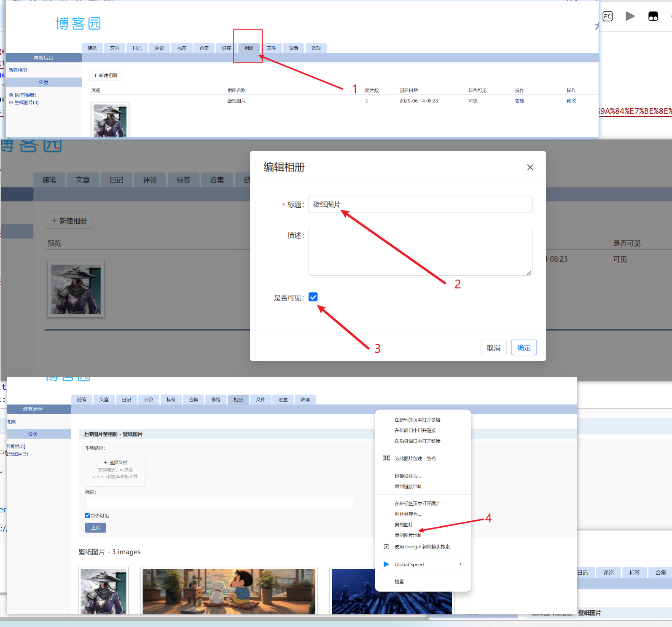
Task: Click 取消 in the 编辑相册 dialog
Action: pyautogui.click(x=494, y=348)
